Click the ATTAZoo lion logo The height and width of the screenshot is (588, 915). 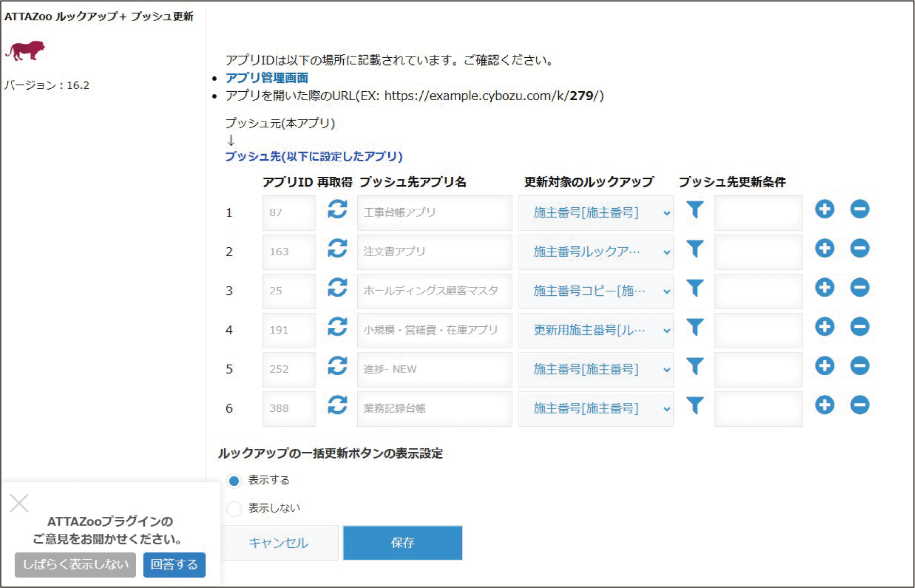25,50
